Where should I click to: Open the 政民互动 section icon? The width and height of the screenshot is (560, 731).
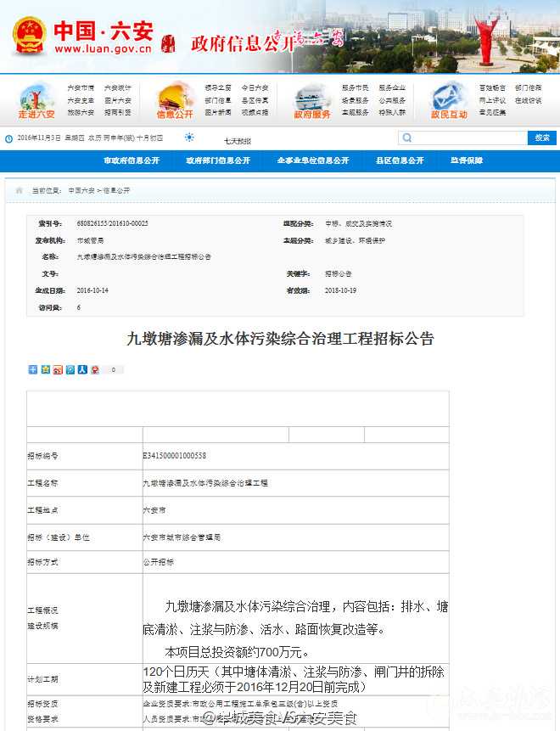[449, 99]
